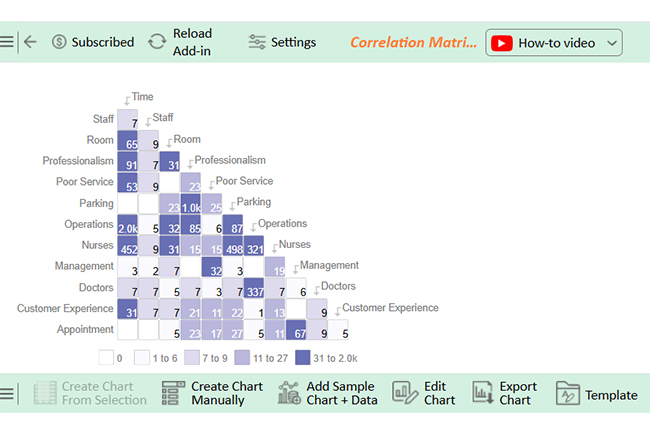
Task: Open Settings sliders icon
Action: point(257,42)
